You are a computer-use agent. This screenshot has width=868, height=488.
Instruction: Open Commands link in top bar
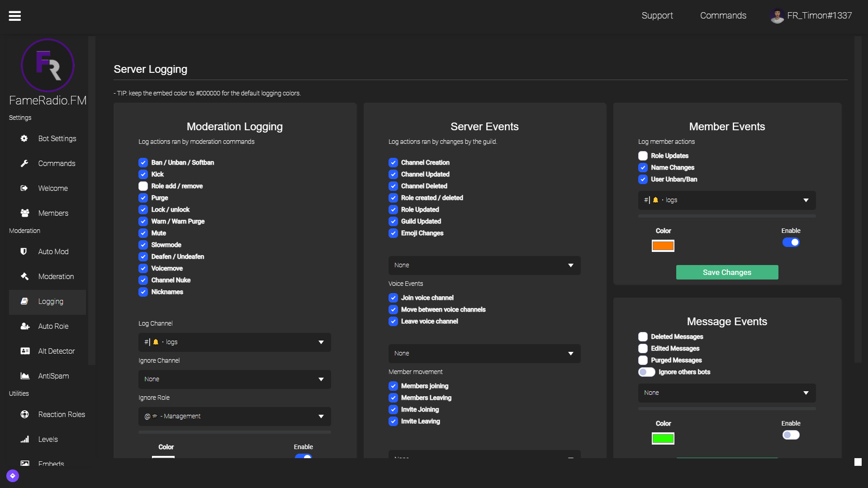(723, 15)
